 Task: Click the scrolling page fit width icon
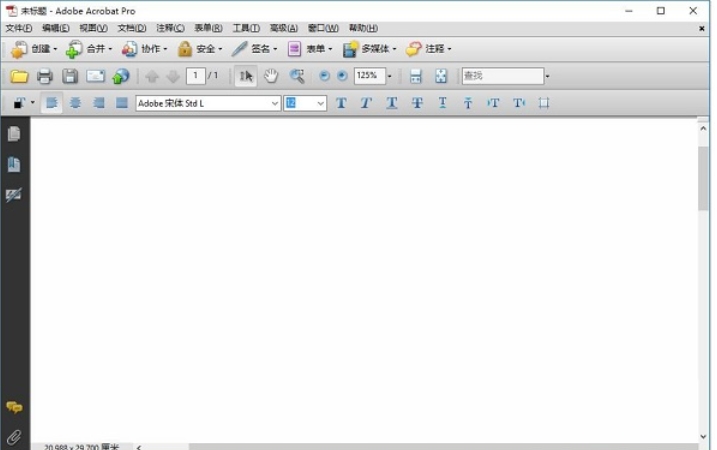coord(415,76)
